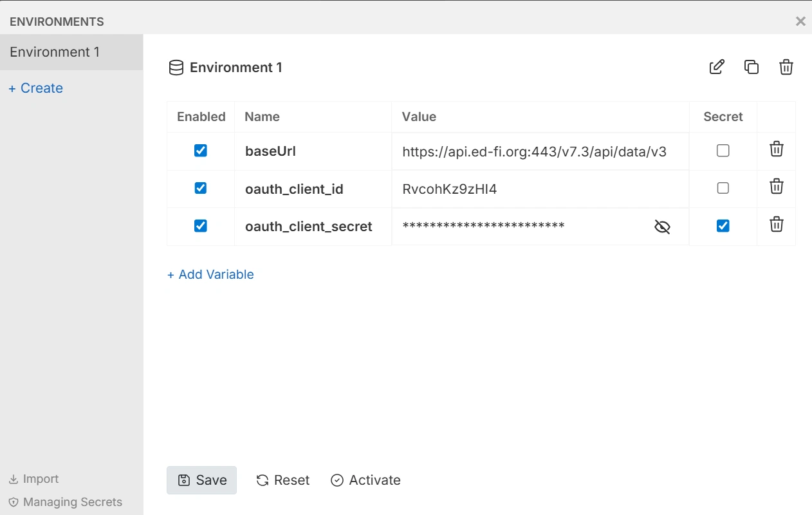This screenshot has width=812, height=515.
Task: Reset the environment variables
Action: pyautogui.click(x=282, y=480)
